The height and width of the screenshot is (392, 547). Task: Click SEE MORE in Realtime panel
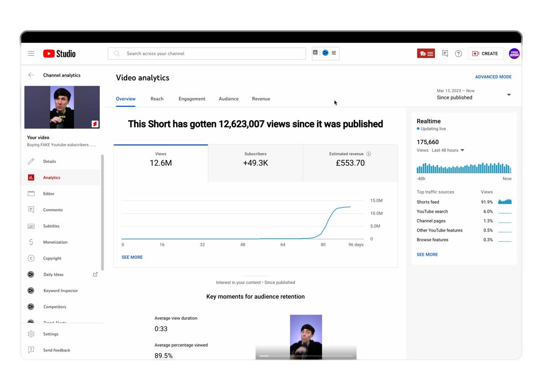coord(427,254)
